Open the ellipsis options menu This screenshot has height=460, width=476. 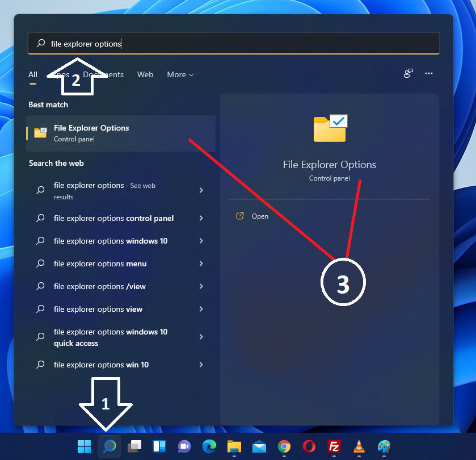[428, 73]
